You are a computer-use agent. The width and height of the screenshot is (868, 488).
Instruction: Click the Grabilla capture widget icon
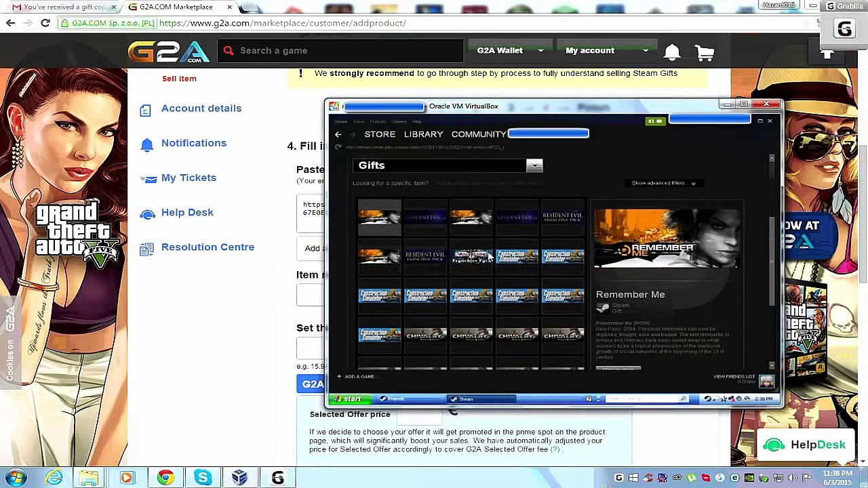(x=844, y=29)
